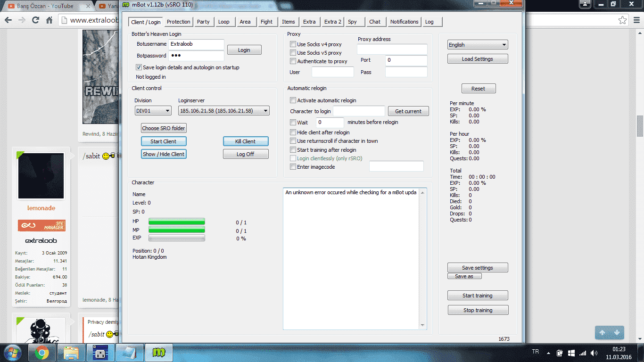Check Use returnscroll if character in town
The image size is (644, 362).
pyautogui.click(x=293, y=141)
